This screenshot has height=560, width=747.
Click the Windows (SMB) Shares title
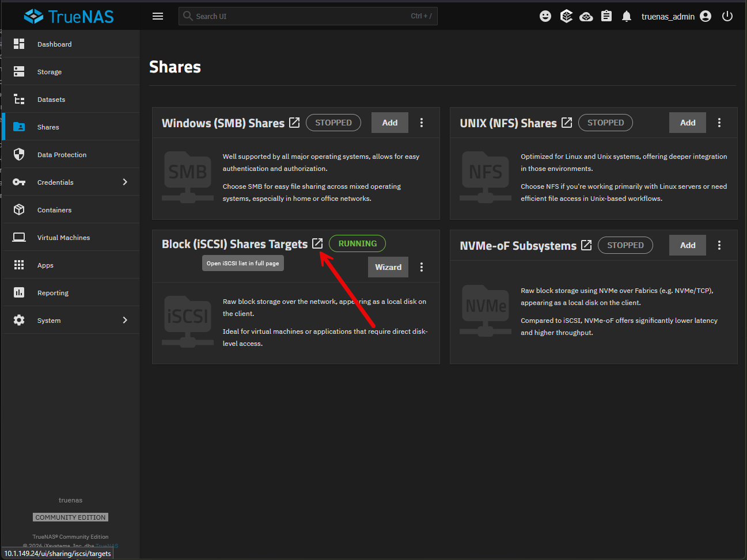click(223, 123)
